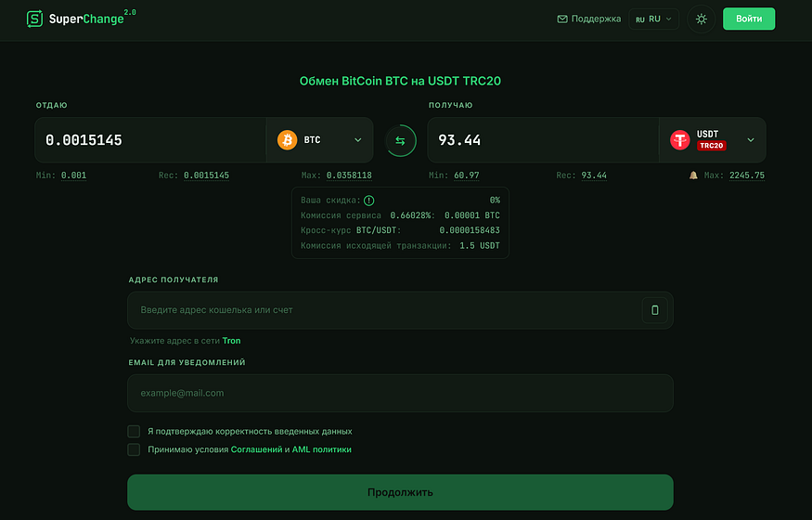Check the 'Принимаю условия' checkbox

click(134, 449)
